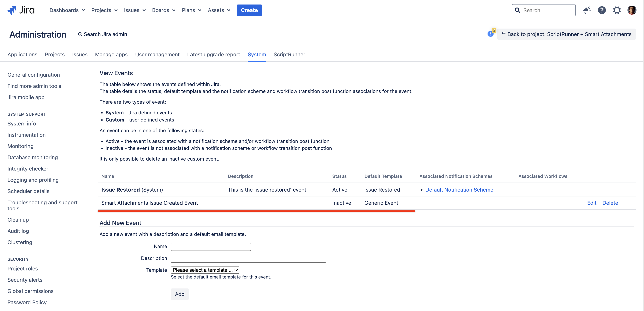Click the Add event button
Screen dimensions: 644x311
click(180, 294)
